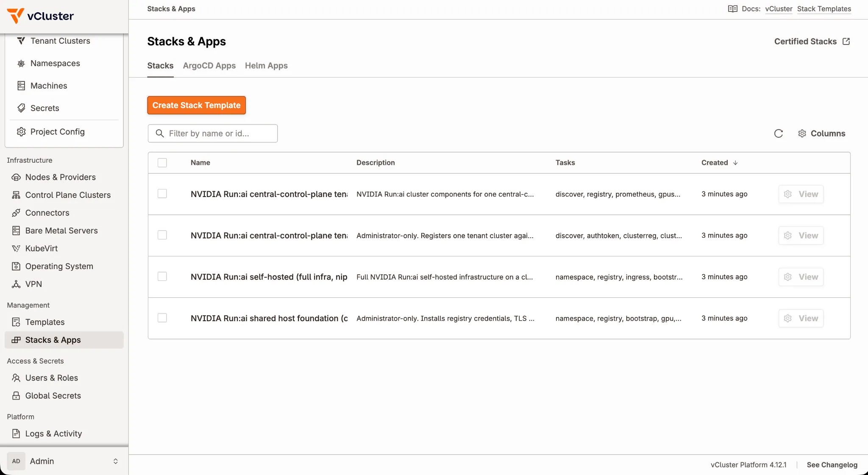Open Stacks & Apps in the sidebar
This screenshot has width=868, height=475.
[64, 340]
